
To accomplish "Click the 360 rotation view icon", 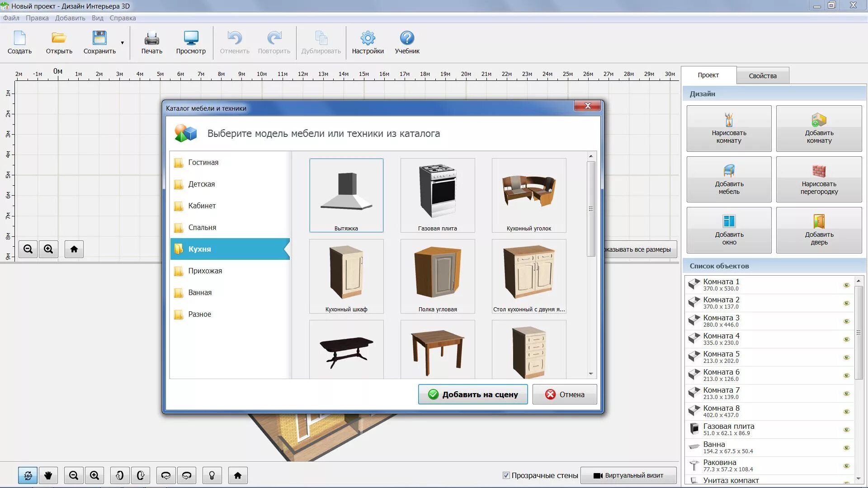I will (x=28, y=475).
